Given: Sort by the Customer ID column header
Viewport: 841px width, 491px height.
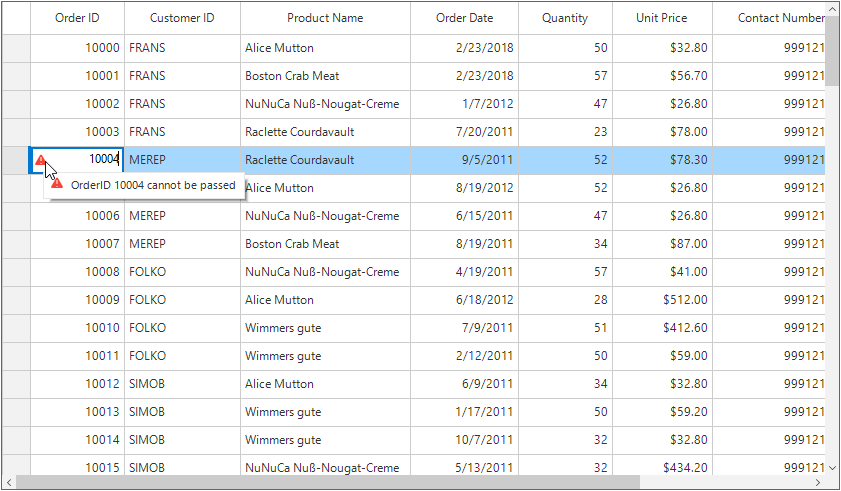Looking at the screenshot, I should tap(182, 18).
